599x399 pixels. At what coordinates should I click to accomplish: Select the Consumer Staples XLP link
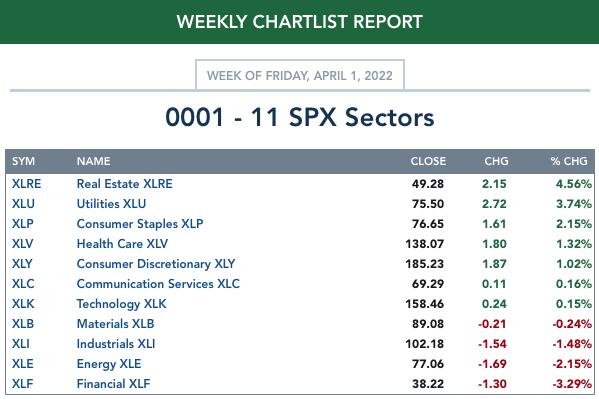(x=140, y=224)
